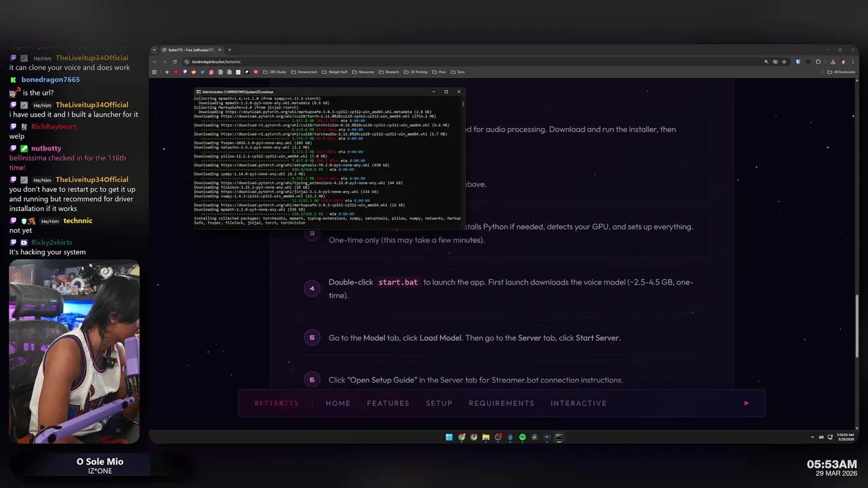Screen dimensions: 868x488
Task: Click chat username technnic
Action: tap(77, 221)
